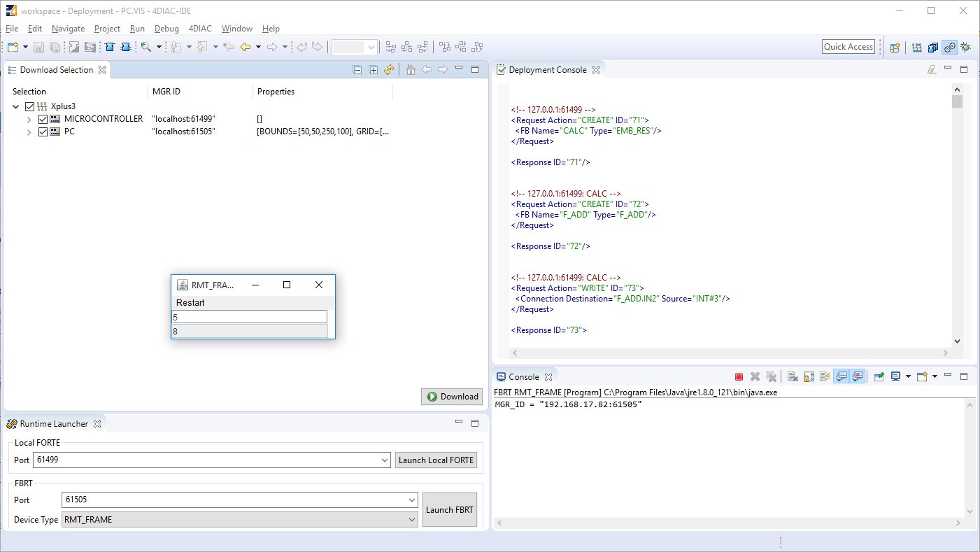Image resolution: width=980 pixels, height=552 pixels.
Task: Open the 4DIAC menu
Action: click(x=200, y=29)
